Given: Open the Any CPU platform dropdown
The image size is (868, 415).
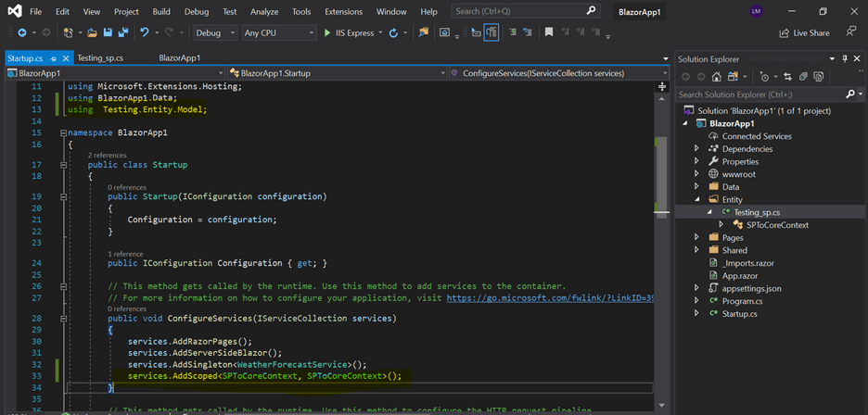Looking at the screenshot, I should pos(278,33).
